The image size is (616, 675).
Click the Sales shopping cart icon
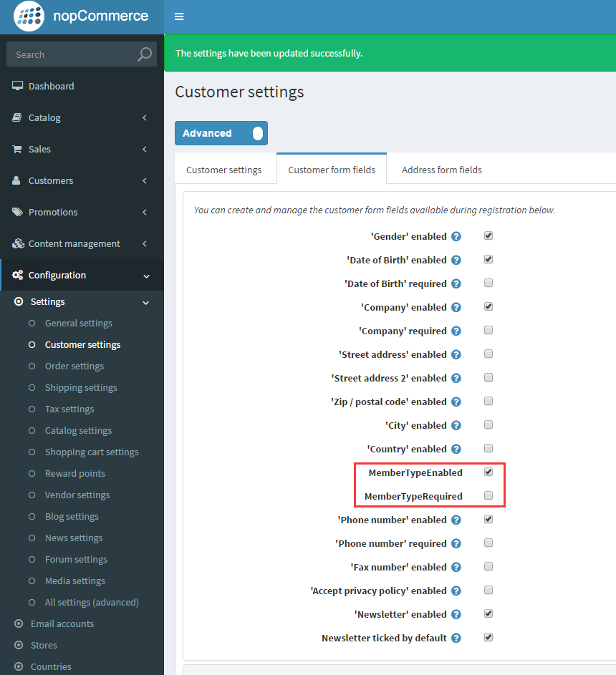[17, 149]
